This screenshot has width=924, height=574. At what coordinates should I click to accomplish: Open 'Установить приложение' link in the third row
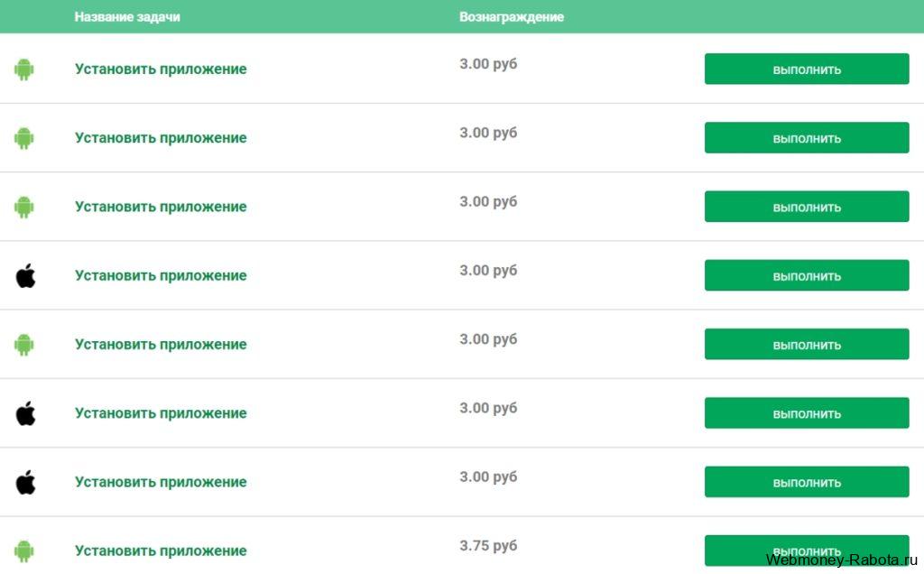tap(161, 207)
